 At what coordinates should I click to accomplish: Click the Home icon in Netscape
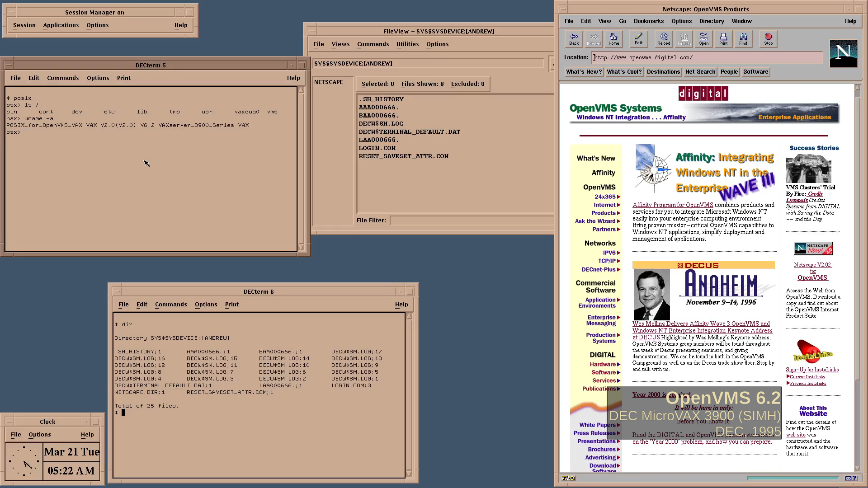tap(613, 39)
